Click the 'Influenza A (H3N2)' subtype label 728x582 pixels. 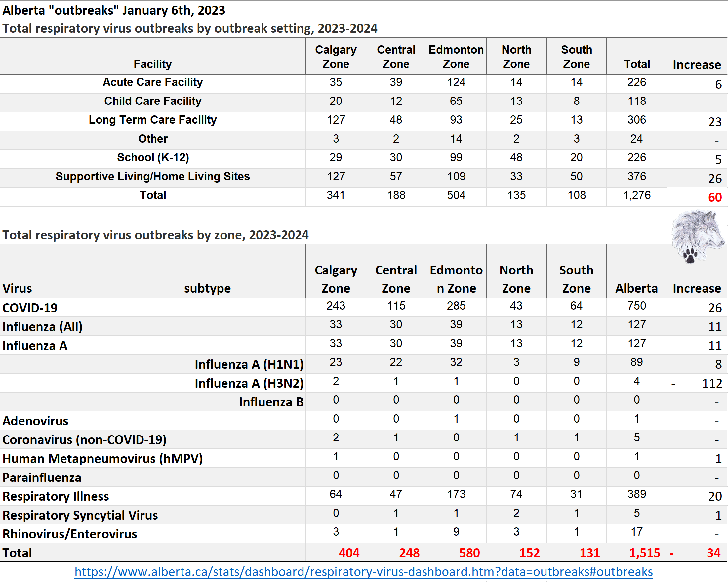249,384
